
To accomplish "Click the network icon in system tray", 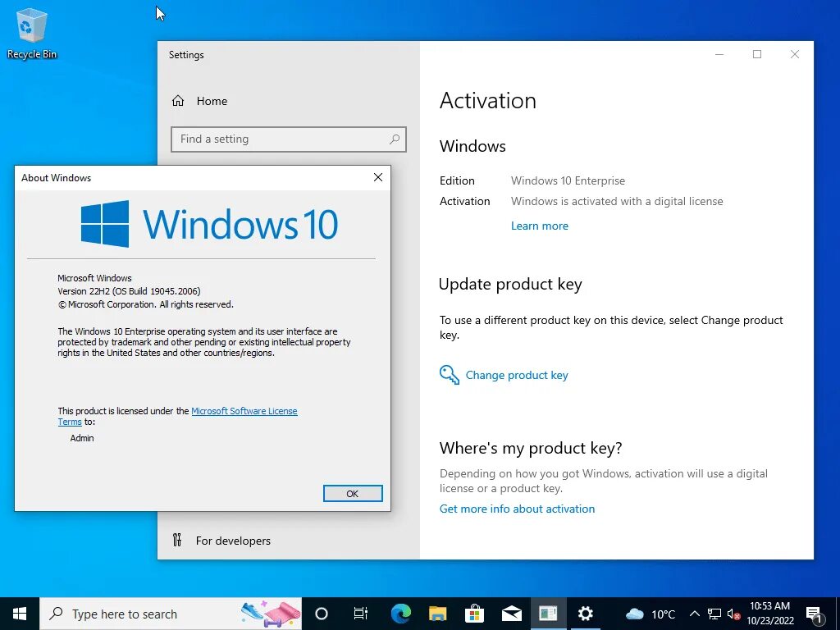I will pos(714,614).
